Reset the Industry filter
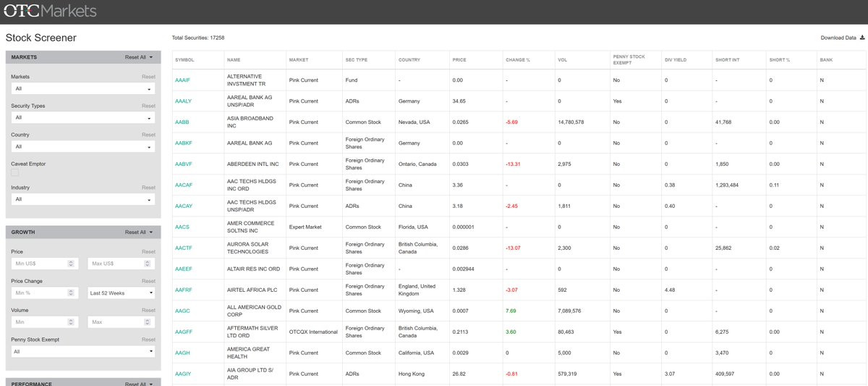 pyautogui.click(x=148, y=188)
